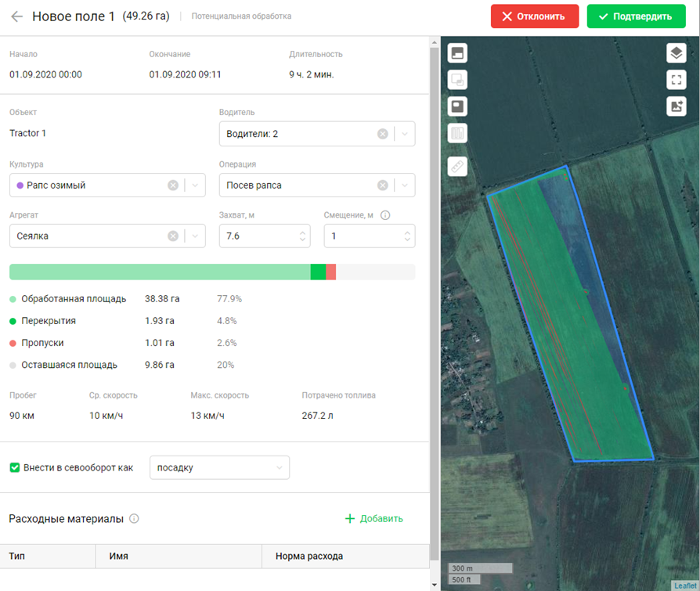
Task: Show info about Смещение offset
Action: tap(385, 215)
